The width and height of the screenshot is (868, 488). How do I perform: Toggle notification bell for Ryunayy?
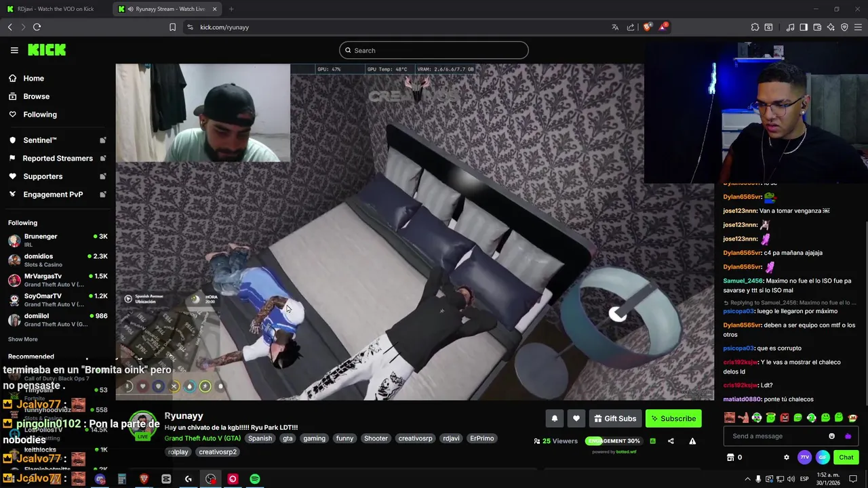(554, 419)
